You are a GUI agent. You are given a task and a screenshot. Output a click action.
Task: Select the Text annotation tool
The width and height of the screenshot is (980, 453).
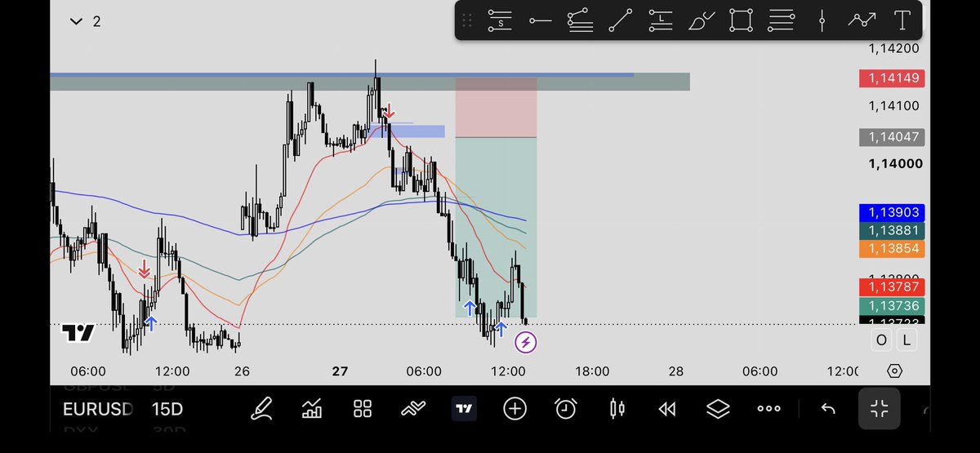[902, 20]
